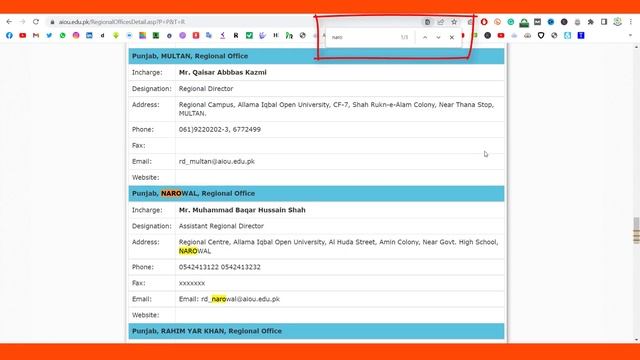Go to previous find result
Image resolution: width=640 pixels, height=360 pixels.
[425, 37]
